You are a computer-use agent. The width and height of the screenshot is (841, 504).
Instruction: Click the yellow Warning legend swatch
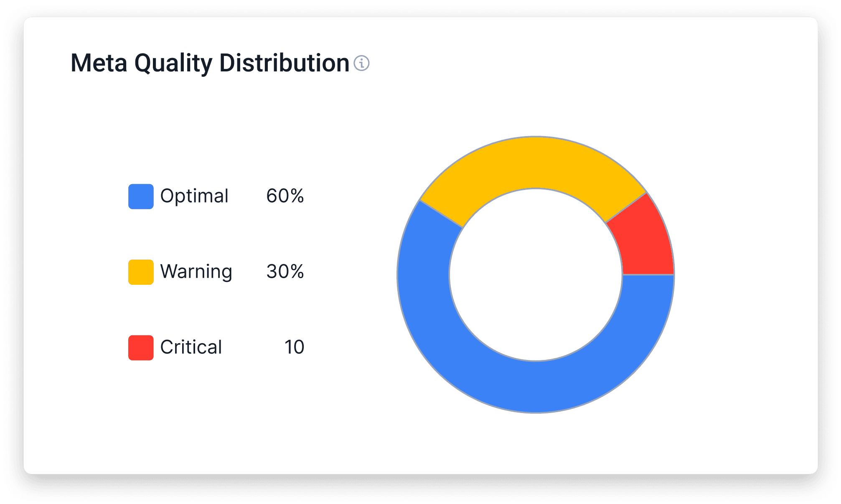pos(141,272)
